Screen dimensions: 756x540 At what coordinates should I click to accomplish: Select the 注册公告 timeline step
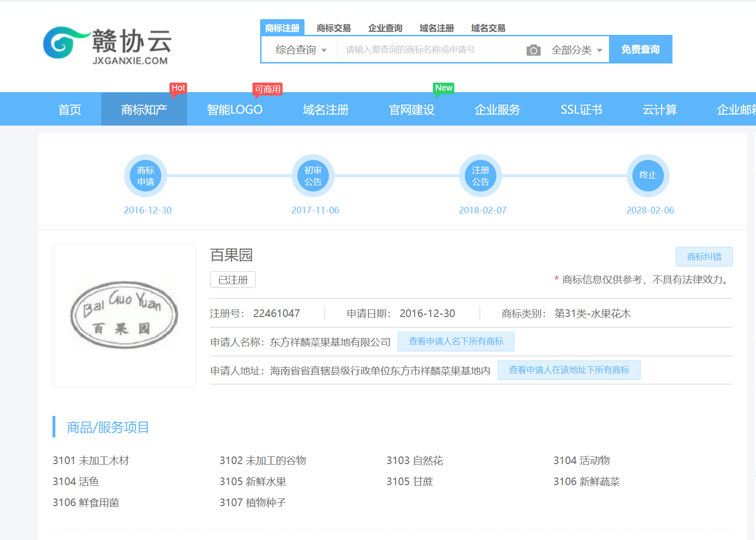click(481, 176)
